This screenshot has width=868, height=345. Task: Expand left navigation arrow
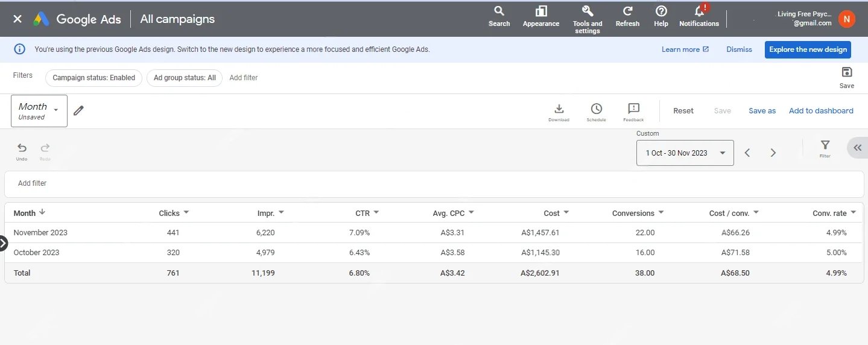coord(3,243)
